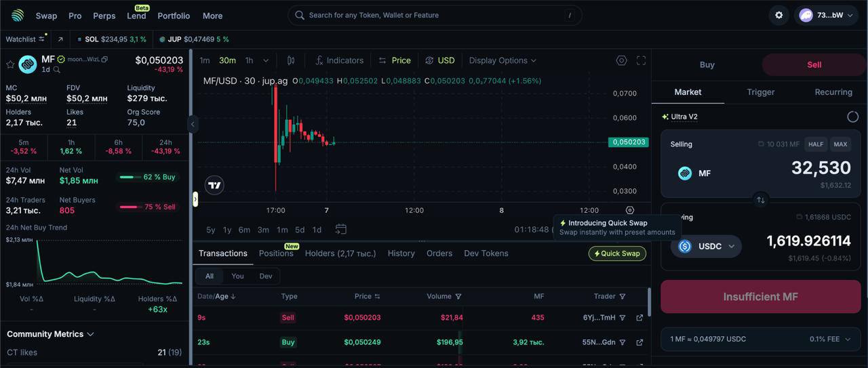Click the transactions list scrollbar
Viewport: 868px width, 368px height.
[x=649, y=302]
